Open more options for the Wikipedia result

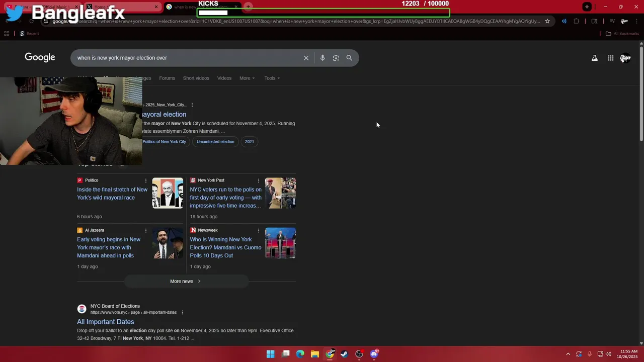192,105
